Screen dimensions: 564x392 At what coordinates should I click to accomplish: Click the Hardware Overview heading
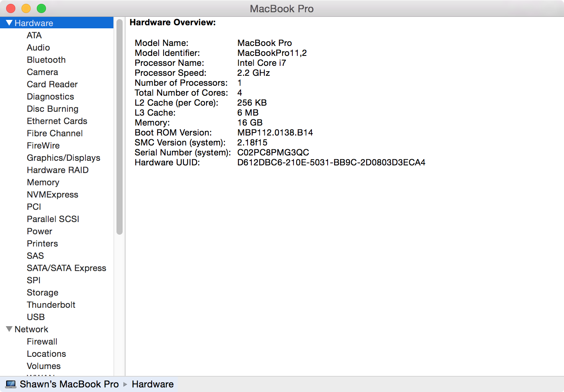point(173,22)
